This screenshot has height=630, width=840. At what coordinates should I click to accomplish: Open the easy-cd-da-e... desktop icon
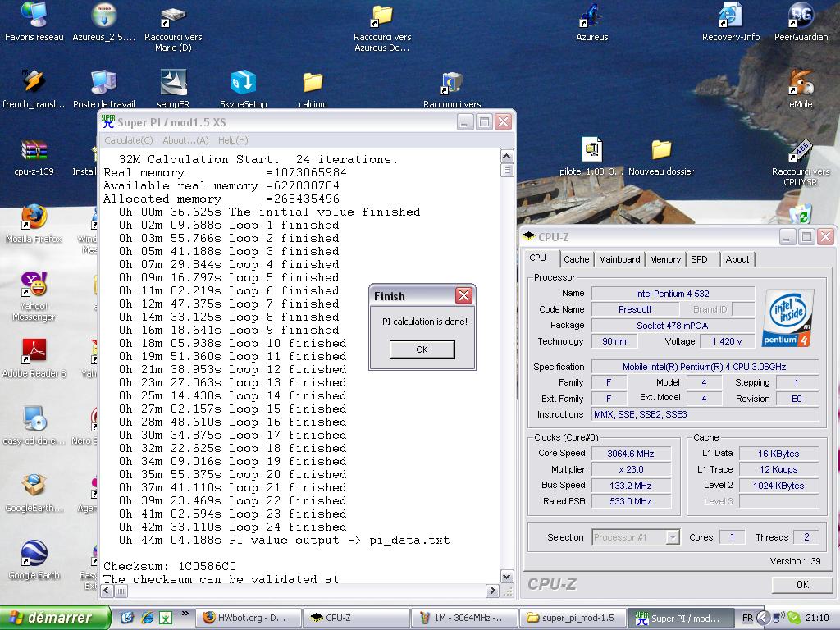[34, 426]
